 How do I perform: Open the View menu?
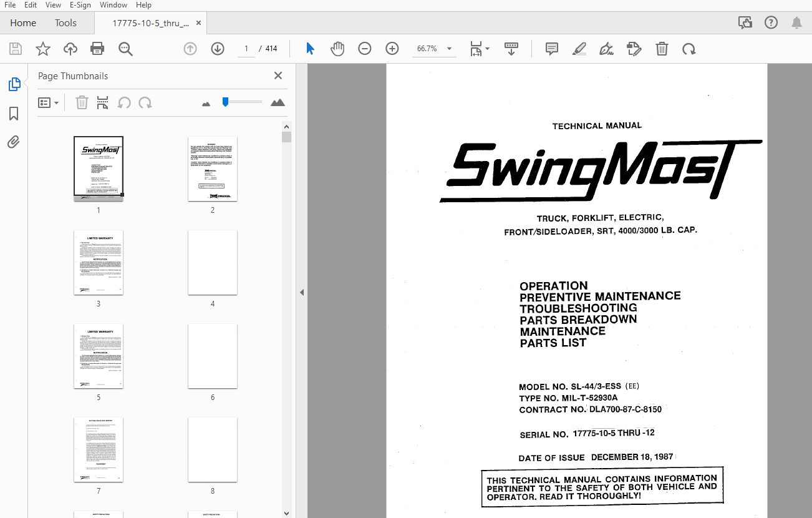click(53, 5)
